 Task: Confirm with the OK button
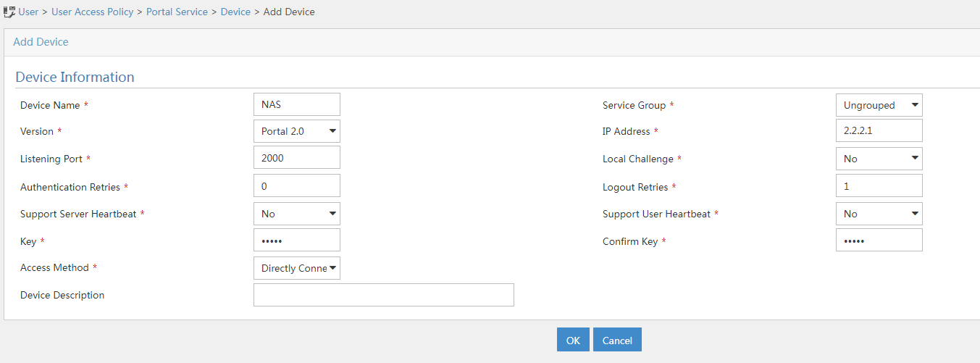coord(573,340)
